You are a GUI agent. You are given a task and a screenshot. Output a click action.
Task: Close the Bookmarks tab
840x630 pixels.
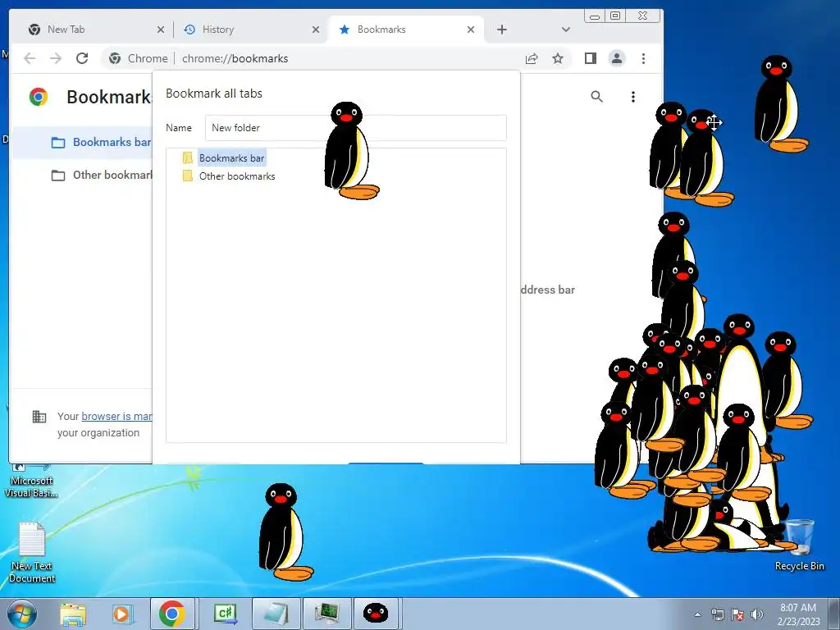click(x=470, y=30)
